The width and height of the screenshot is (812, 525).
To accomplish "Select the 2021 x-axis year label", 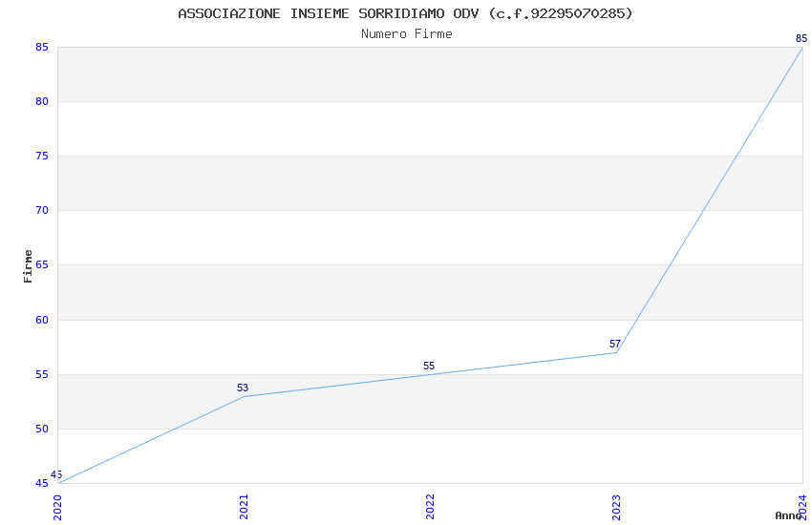I will (x=244, y=507).
